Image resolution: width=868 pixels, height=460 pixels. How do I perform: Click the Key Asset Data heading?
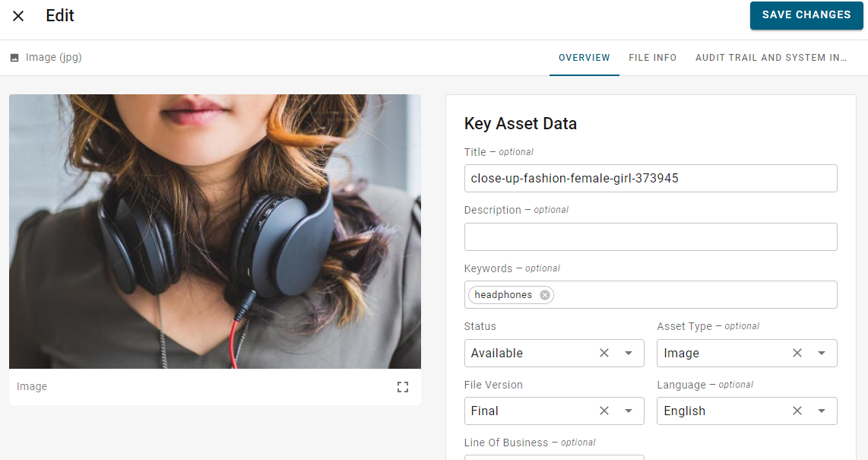click(x=521, y=123)
